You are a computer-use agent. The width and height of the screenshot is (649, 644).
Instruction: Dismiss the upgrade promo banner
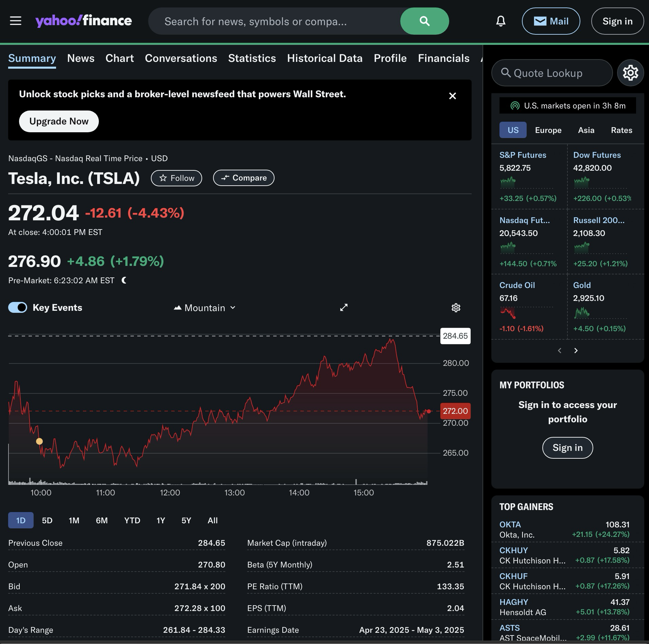coord(452,96)
